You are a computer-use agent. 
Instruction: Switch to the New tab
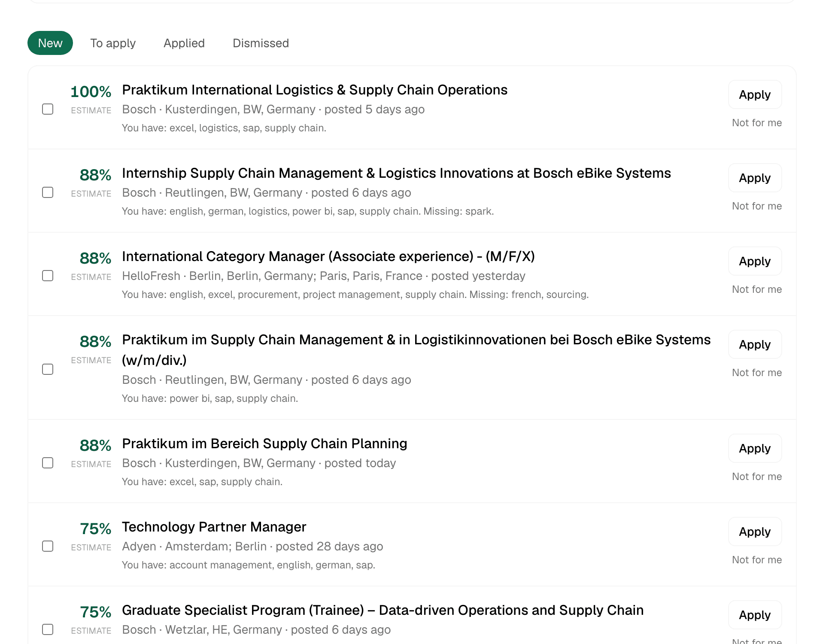[50, 43]
